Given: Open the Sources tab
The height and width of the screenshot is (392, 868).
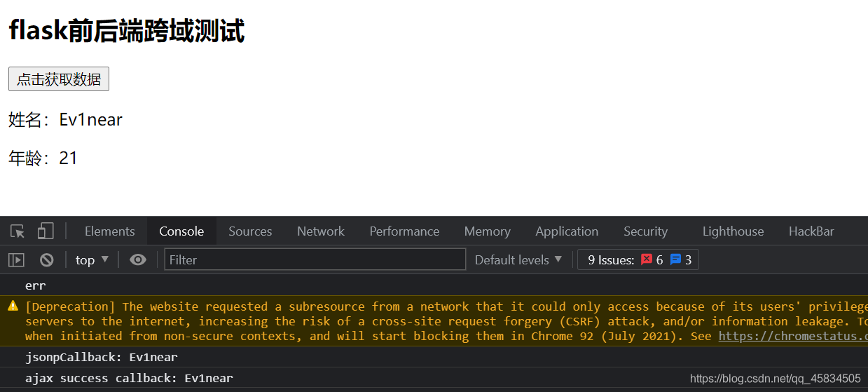Looking at the screenshot, I should click(250, 231).
